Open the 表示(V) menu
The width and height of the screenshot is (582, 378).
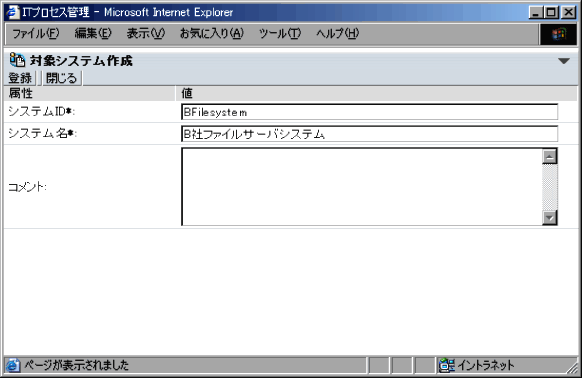[146, 34]
